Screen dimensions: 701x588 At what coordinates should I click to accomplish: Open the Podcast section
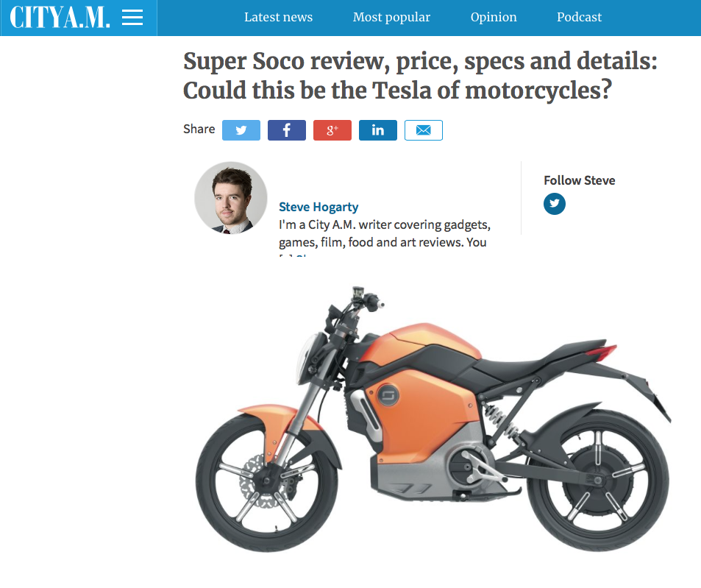coord(579,17)
